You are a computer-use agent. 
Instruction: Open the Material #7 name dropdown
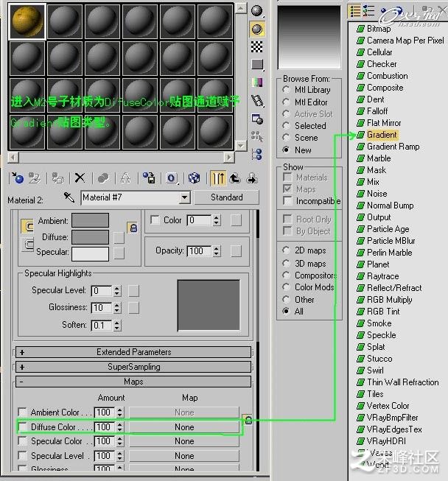click(x=184, y=197)
